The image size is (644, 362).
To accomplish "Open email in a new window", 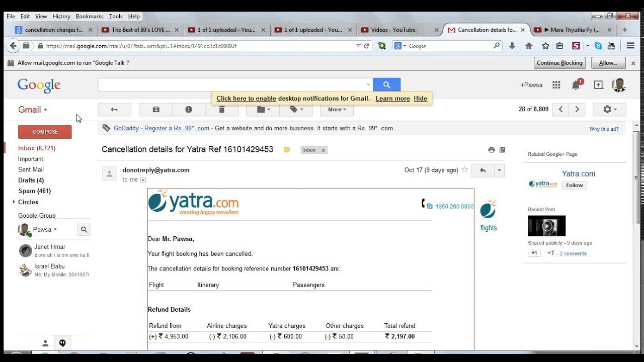I will [x=502, y=150].
